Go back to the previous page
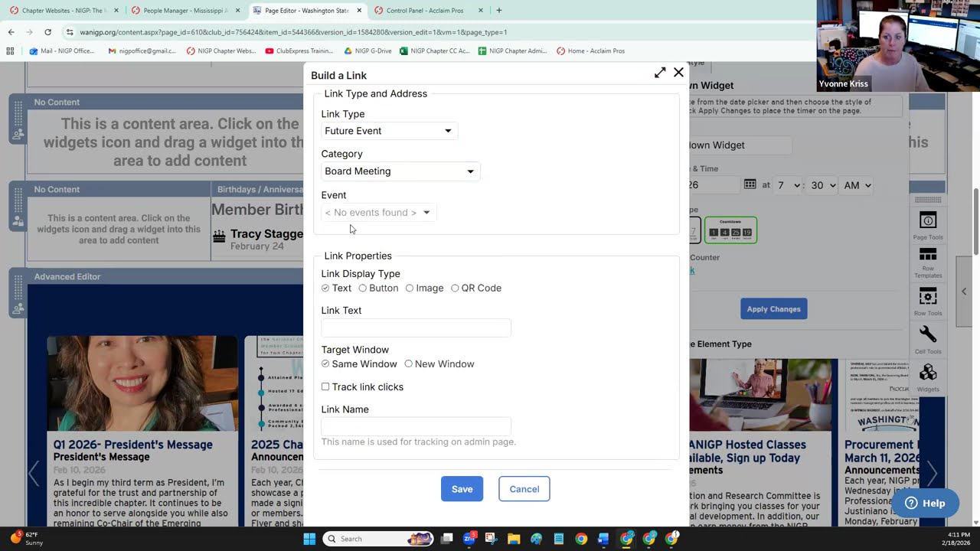This screenshot has height=551, width=980. (x=11, y=32)
